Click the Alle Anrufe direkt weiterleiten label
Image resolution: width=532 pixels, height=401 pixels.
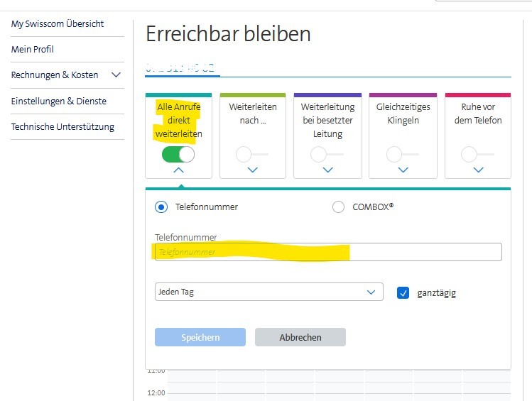178,120
